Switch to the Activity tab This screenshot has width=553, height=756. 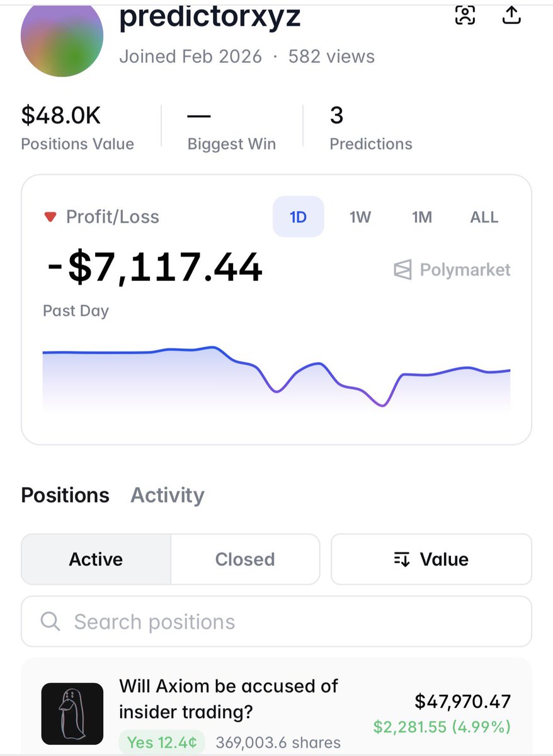pos(167,495)
